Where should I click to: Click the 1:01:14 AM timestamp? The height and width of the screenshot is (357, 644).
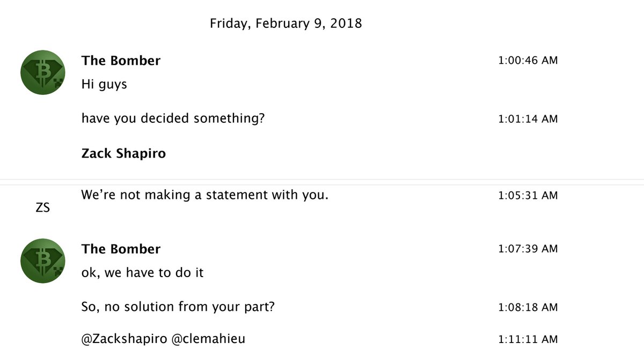pos(528,119)
